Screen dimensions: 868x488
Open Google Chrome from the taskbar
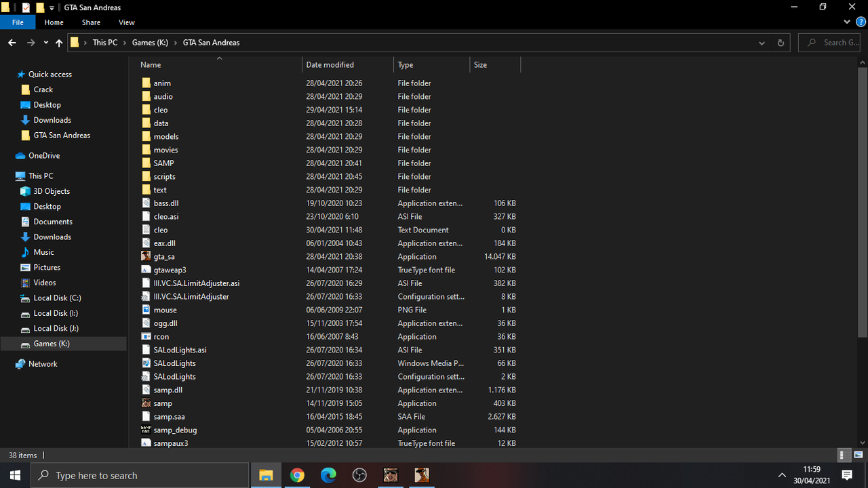coord(297,475)
